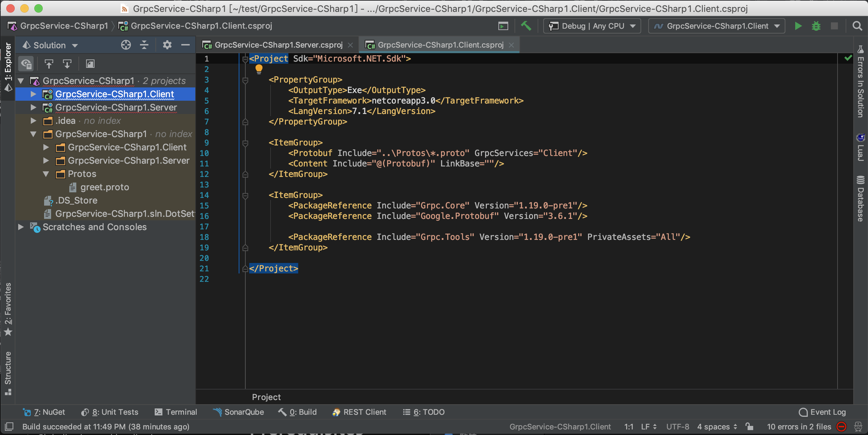868x435 pixels.
Task: Click the 10 errors in 2 files status
Action: tap(799, 427)
